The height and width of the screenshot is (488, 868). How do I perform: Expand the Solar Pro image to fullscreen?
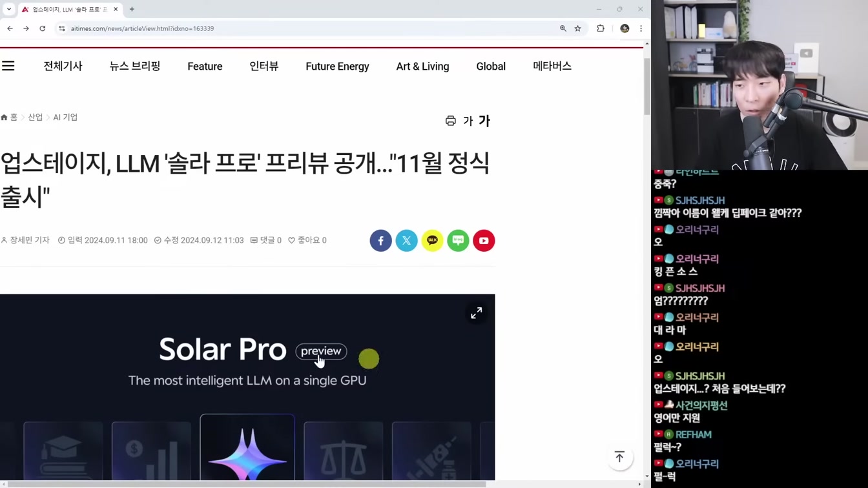pos(476,312)
